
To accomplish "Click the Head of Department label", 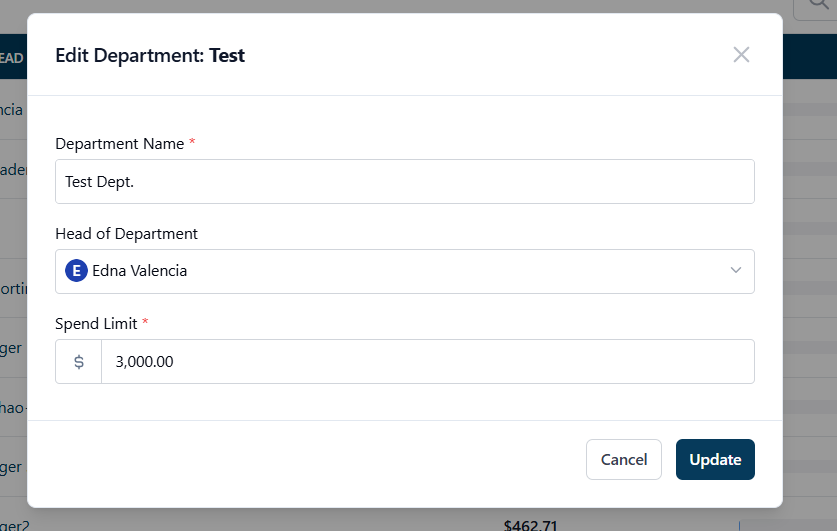I will tap(127, 234).
